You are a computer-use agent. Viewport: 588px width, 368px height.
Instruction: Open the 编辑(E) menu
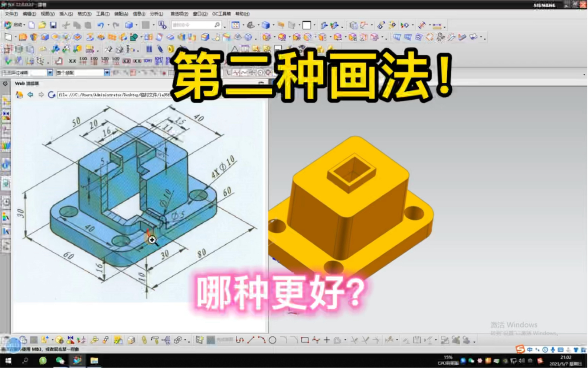pos(29,14)
